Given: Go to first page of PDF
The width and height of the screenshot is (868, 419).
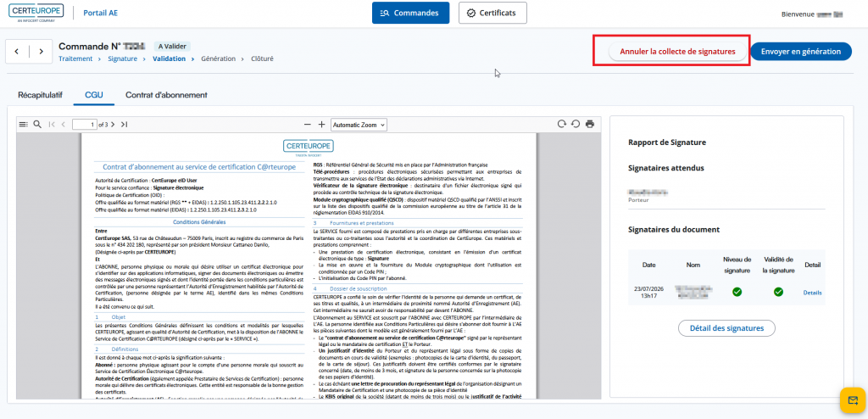Looking at the screenshot, I should click(x=52, y=124).
